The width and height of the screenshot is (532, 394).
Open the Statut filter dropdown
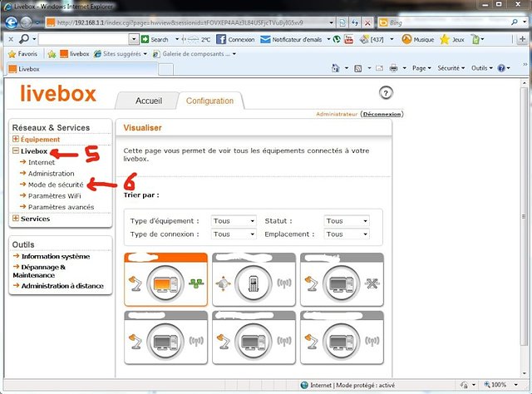(346, 221)
